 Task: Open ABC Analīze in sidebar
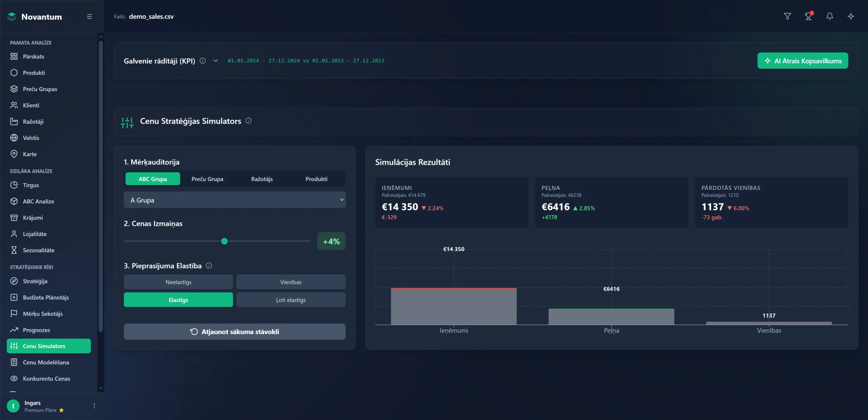(38, 201)
